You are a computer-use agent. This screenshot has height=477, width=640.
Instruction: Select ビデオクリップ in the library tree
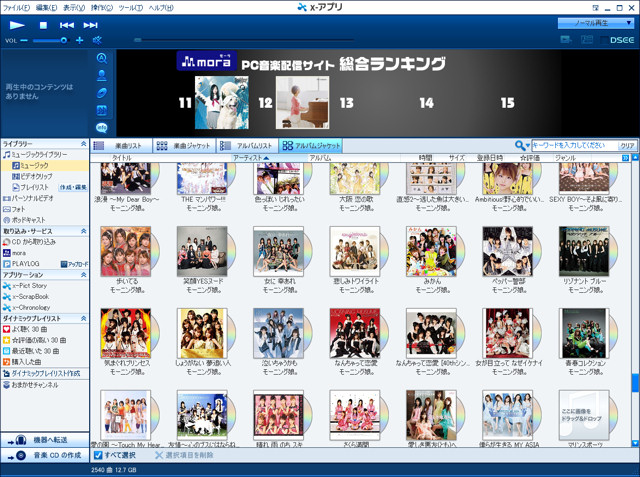(32, 177)
